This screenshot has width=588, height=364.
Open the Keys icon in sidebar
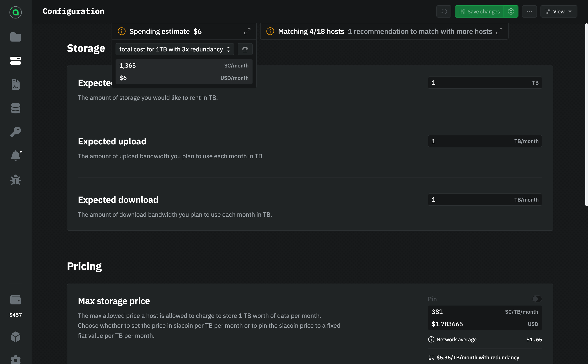click(x=16, y=132)
